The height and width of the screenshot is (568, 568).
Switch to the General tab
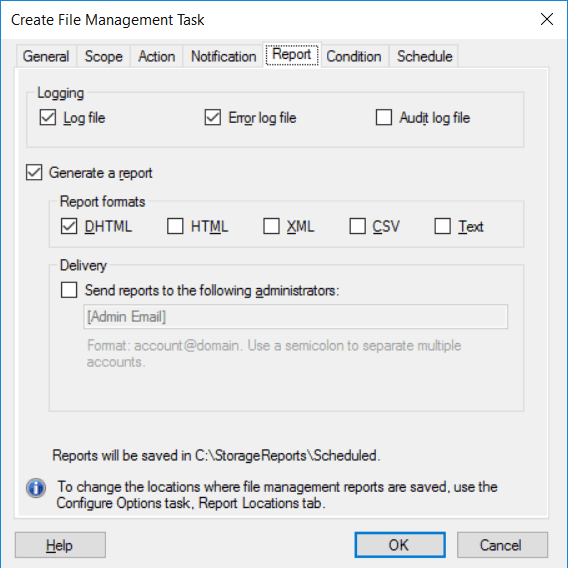pos(46,57)
